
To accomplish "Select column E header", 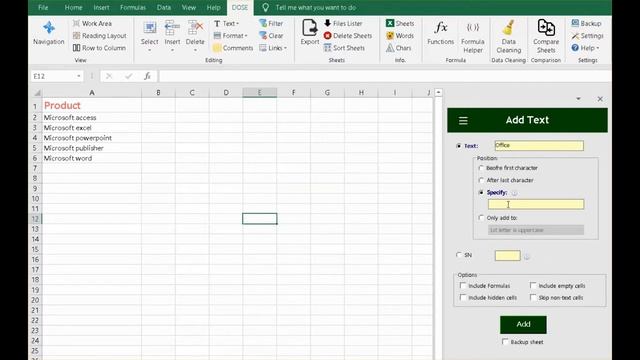I will tap(259, 93).
